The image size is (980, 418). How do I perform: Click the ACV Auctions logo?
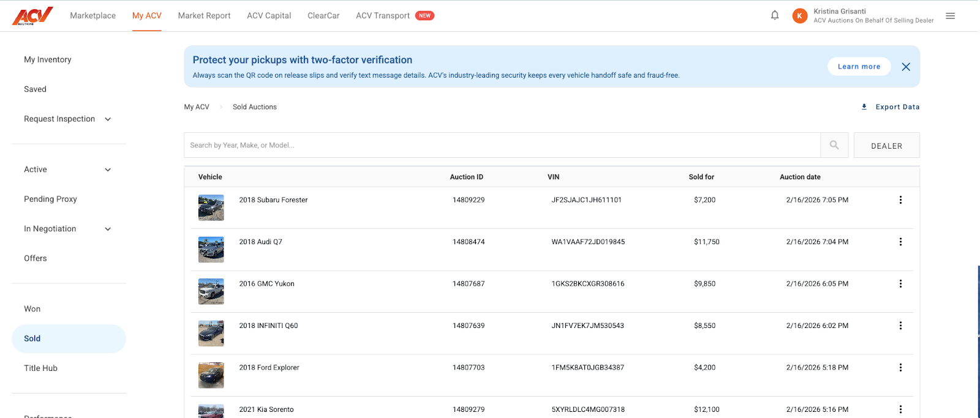(x=32, y=15)
